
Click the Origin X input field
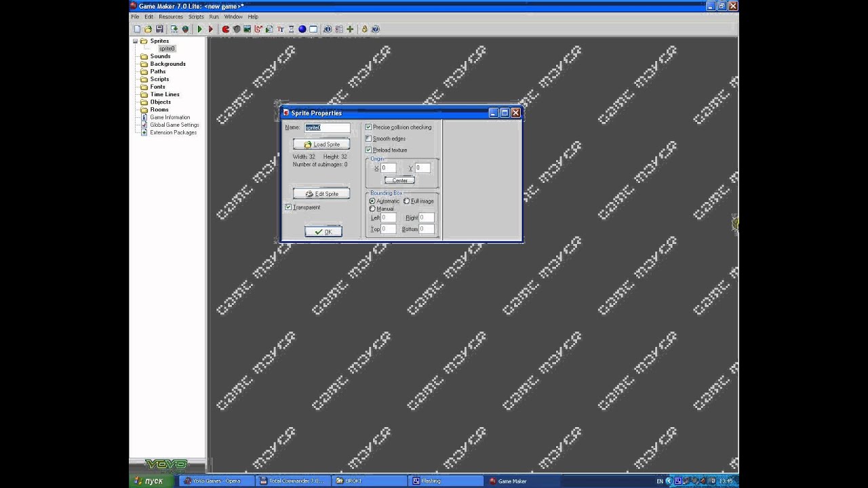point(388,167)
